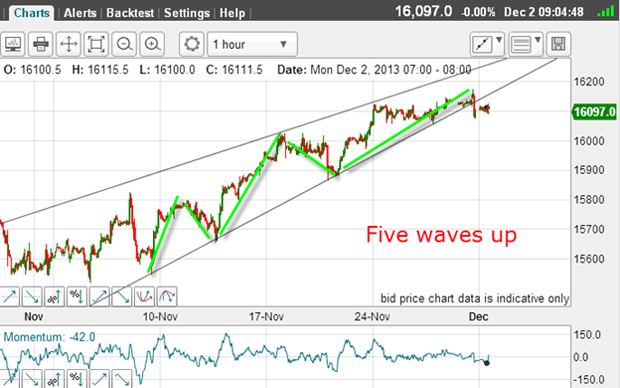This screenshot has width=620, height=388.
Task: Open the Help tab
Action: coord(232,13)
